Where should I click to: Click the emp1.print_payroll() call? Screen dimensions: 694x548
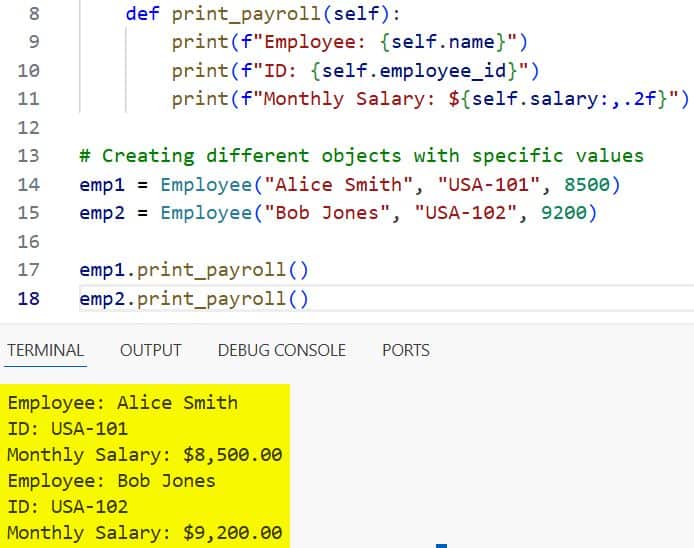[194, 270]
